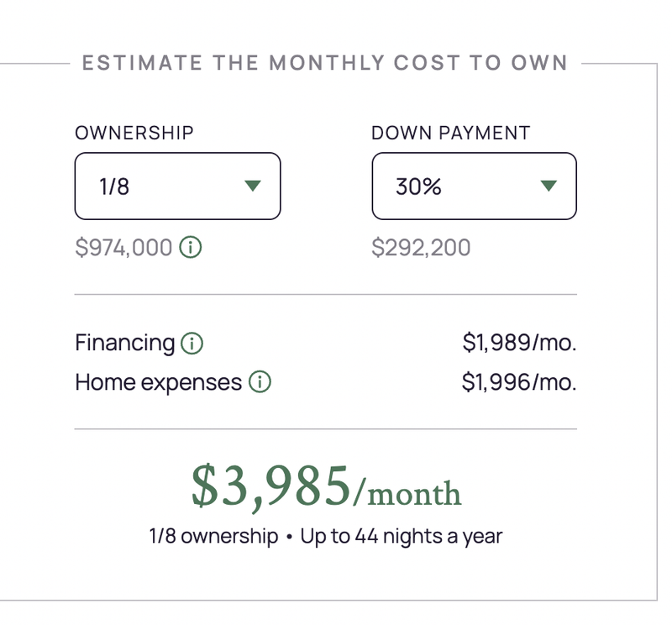The height and width of the screenshot is (625, 672).
Task: Click the $1,996/mo. home expenses amount
Action: [519, 383]
